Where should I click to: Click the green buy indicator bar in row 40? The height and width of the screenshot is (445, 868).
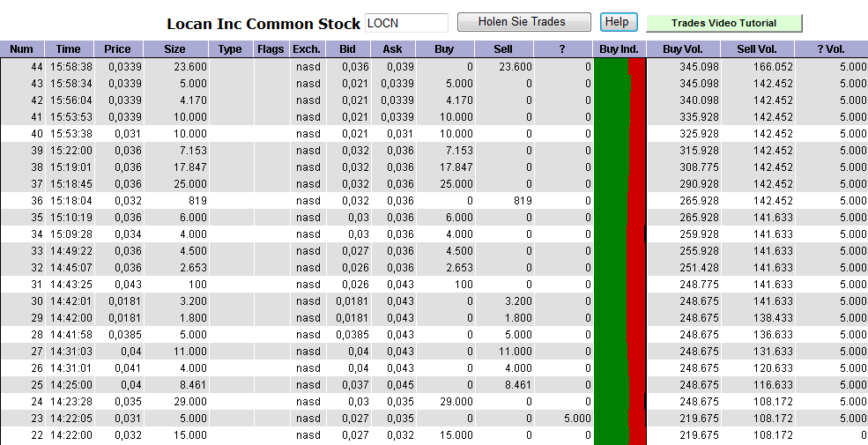coord(612,134)
